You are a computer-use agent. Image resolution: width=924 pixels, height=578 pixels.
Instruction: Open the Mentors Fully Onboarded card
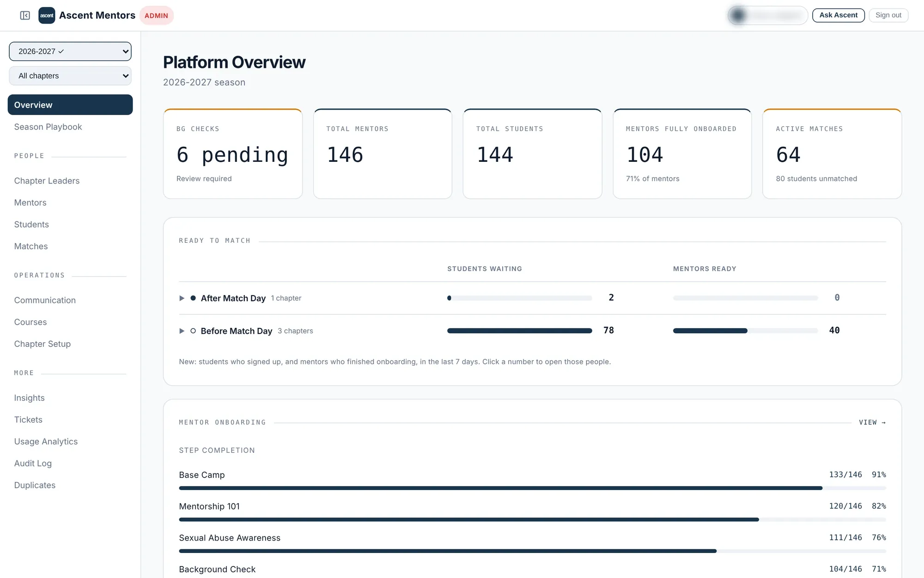tap(682, 154)
